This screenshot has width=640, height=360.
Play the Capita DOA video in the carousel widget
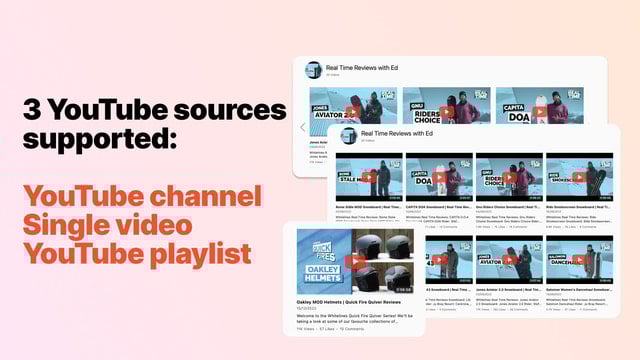pos(540,111)
